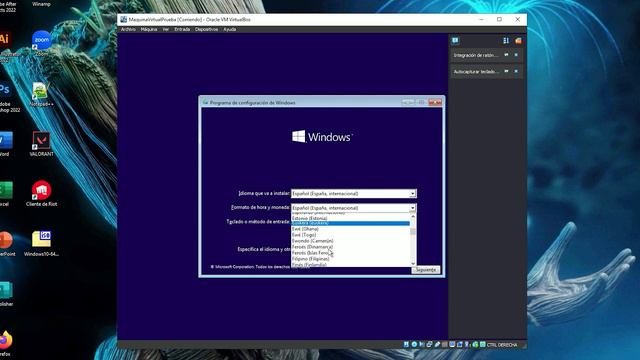Open the Notepad++ desktop shortcut
640x360 pixels.
tap(41, 94)
